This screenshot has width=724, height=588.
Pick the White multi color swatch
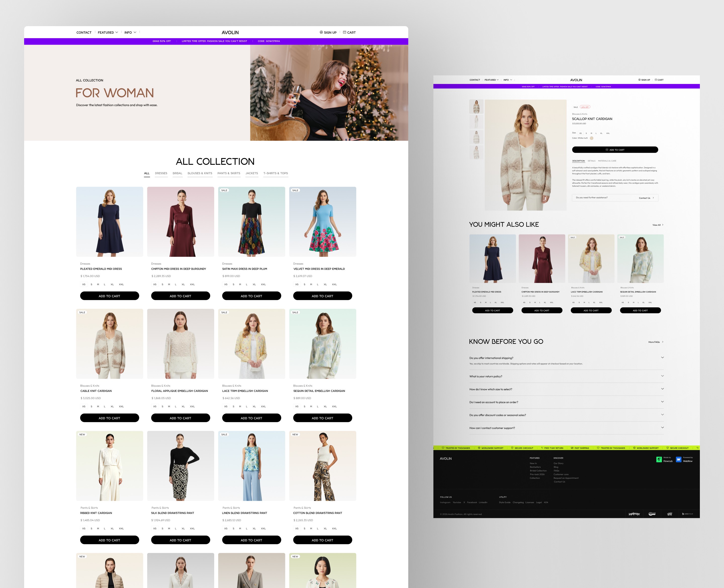pyautogui.click(x=592, y=138)
